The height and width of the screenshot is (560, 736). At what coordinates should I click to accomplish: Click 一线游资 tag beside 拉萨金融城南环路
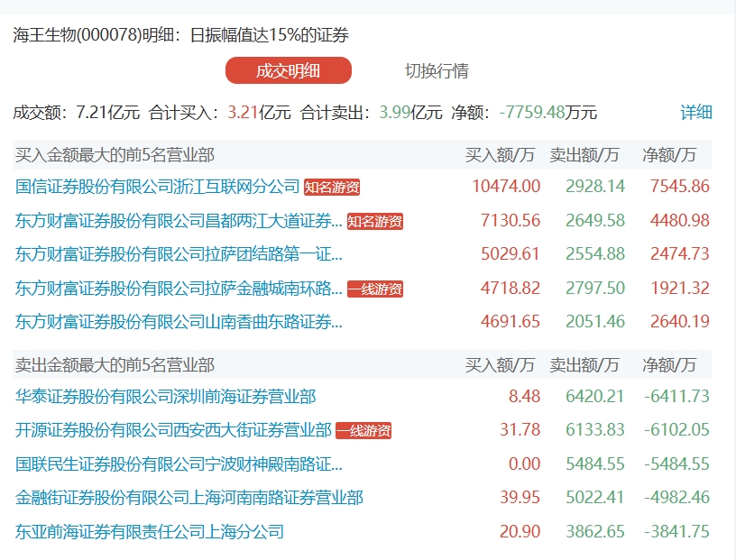[x=375, y=289]
